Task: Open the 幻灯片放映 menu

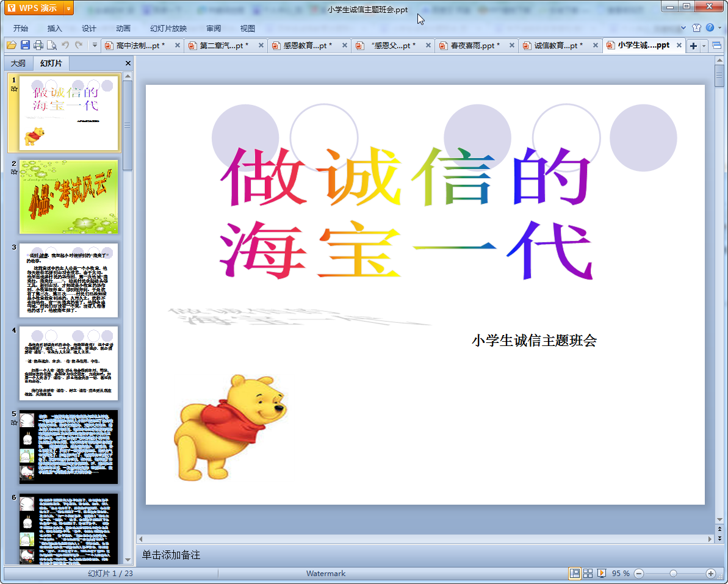Action: pos(168,28)
